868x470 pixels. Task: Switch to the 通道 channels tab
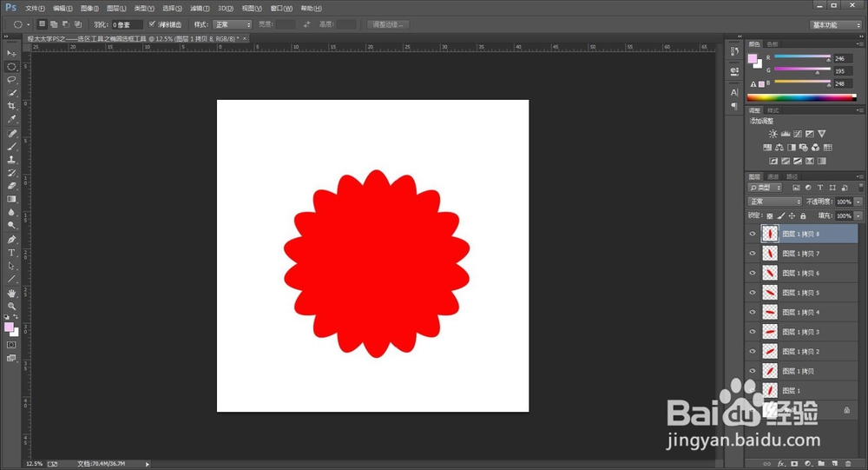pyautogui.click(x=773, y=177)
